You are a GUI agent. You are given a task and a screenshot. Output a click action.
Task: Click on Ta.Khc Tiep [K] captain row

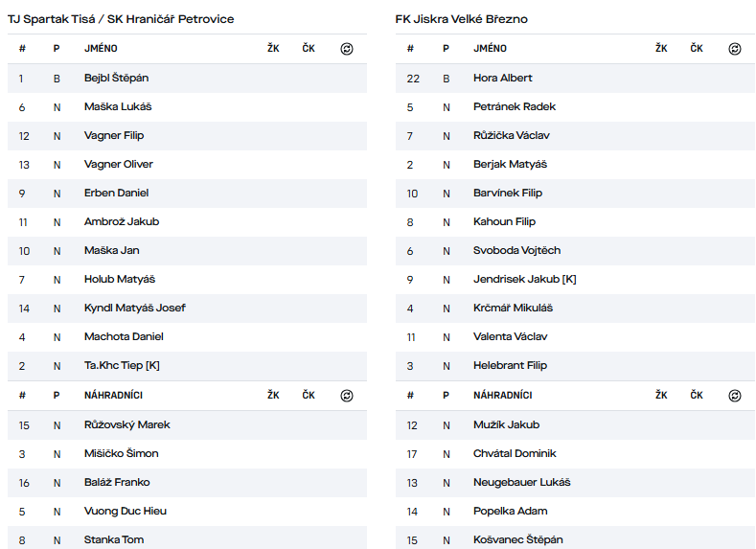(x=122, y=365)
